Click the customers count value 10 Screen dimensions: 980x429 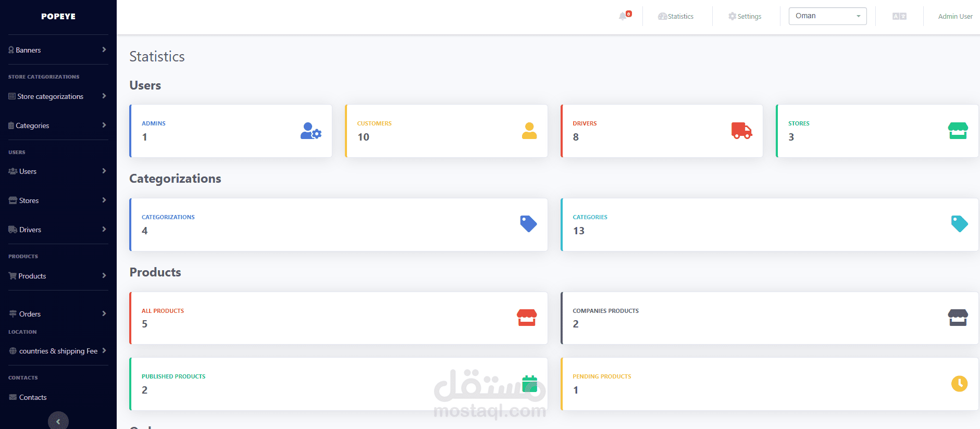click(363, 137)
